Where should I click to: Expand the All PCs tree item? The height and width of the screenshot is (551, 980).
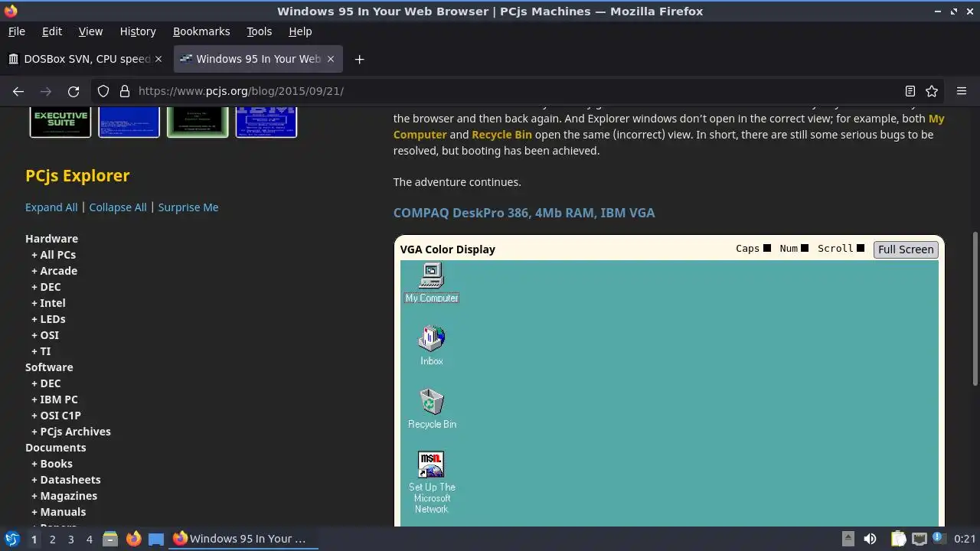(54, 255)
